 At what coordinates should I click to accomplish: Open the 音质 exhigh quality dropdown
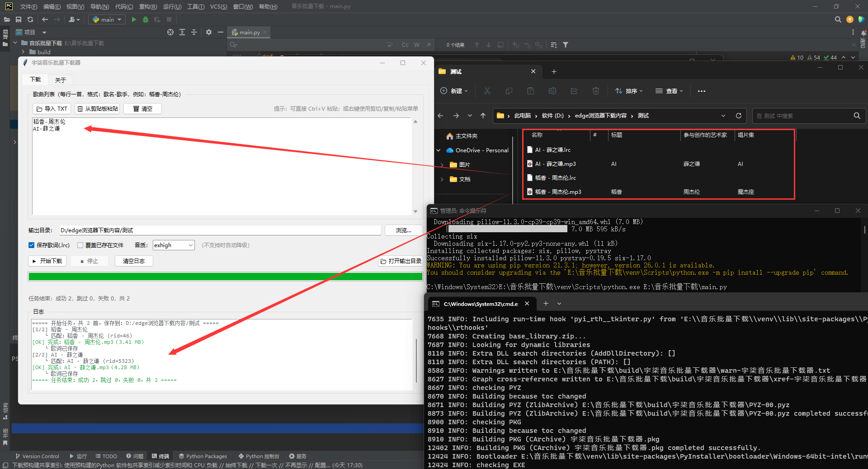(174, 245)
